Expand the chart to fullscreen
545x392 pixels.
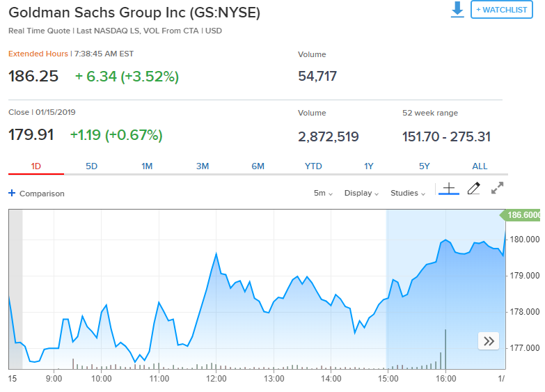(x=497, y=189)
